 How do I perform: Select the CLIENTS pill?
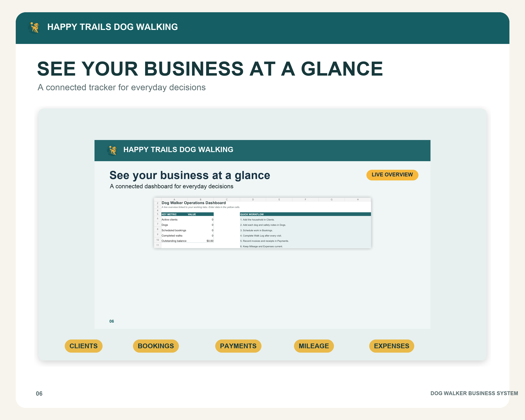point(83,346)
